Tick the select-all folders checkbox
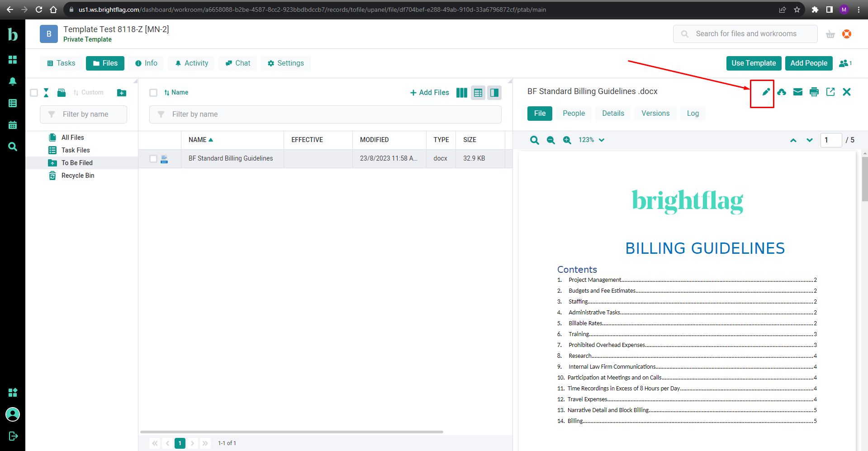This screenshot has height=451, width=868. pyautogui.click(x=34, y=93)
